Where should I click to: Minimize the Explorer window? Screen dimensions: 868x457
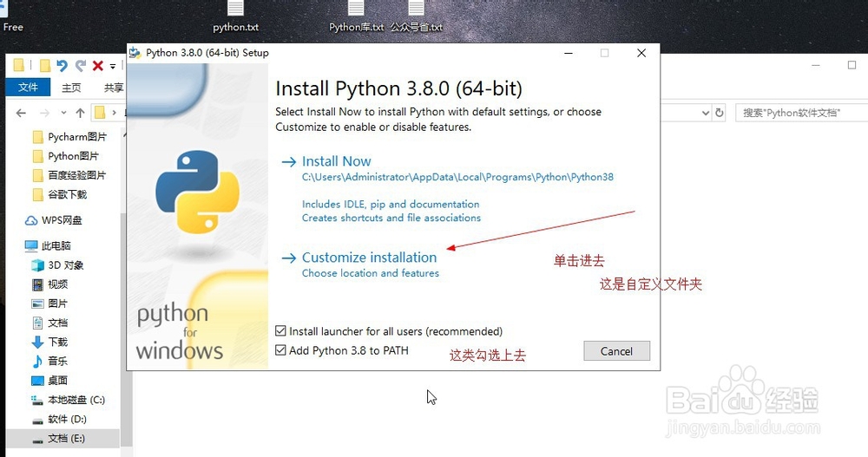coord(815,65)
